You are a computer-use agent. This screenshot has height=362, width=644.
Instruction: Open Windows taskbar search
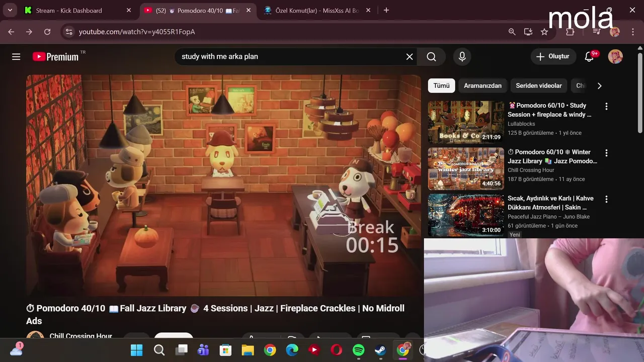[159, 350]
